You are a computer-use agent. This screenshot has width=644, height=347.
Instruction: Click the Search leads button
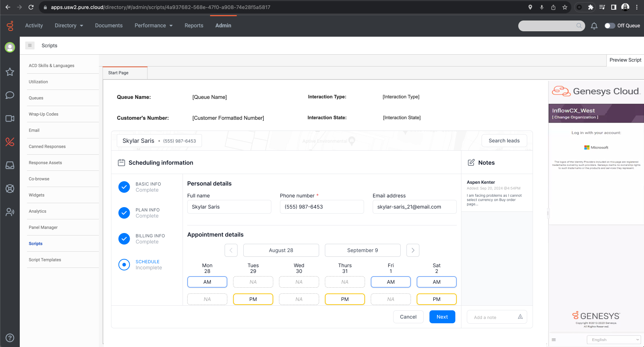pyautogui.click(x=504, y=141)
